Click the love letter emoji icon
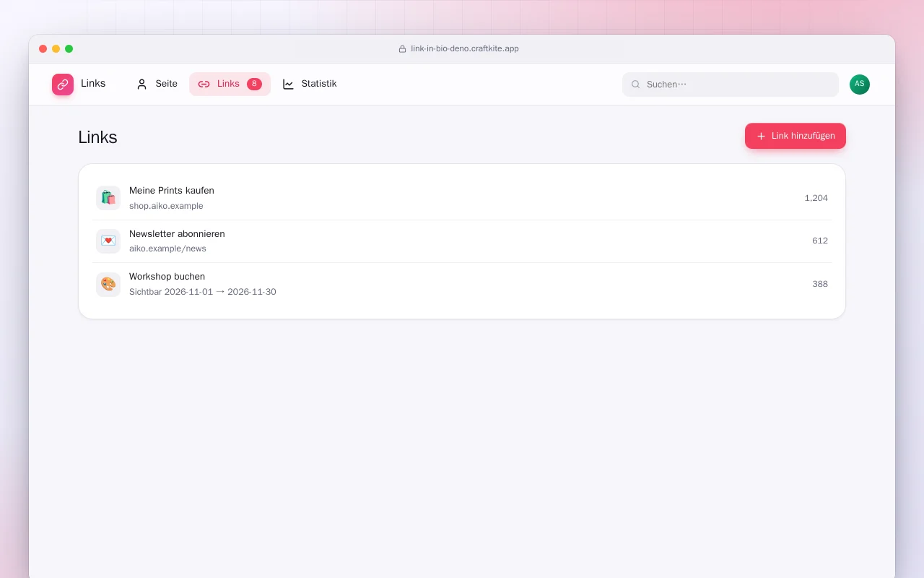Screen dimensions: 924x578 tap(108, 241)
